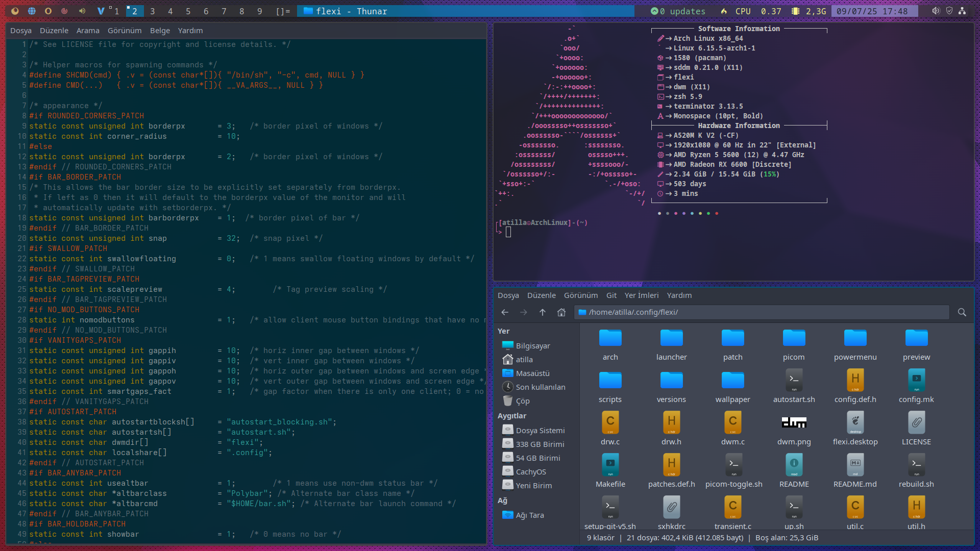Select the drw.c file
The image size is (980, 551).
point(610,430)
